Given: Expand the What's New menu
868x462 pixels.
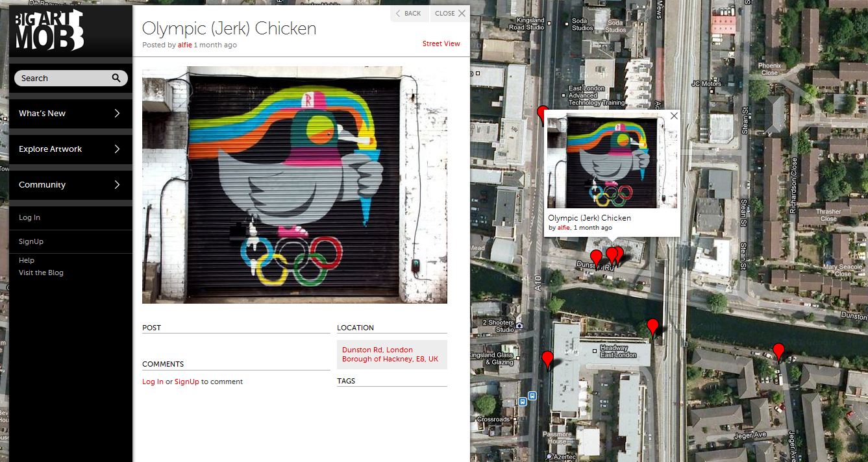Looking at the screenshot, I should (71, 114).
